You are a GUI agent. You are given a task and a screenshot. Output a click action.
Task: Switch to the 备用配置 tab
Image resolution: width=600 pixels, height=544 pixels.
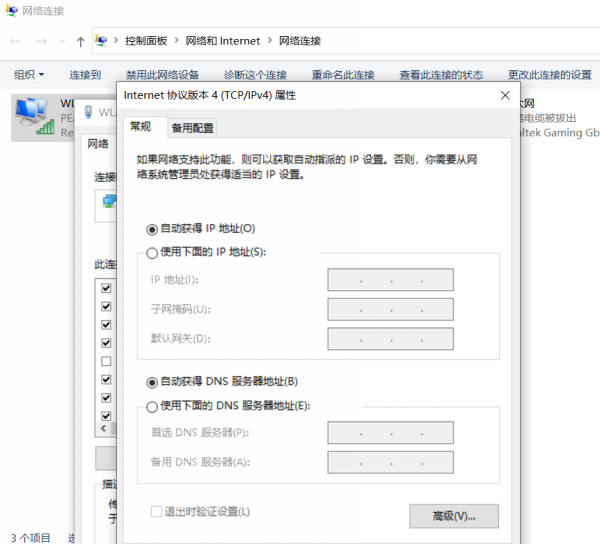(192, 128)
